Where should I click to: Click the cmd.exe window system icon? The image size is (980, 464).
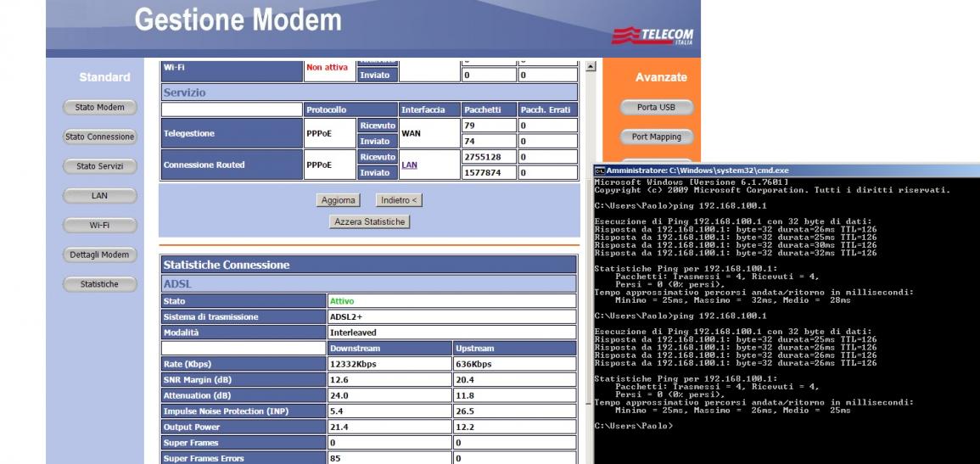pyautogui.click(x=599, y=171)
